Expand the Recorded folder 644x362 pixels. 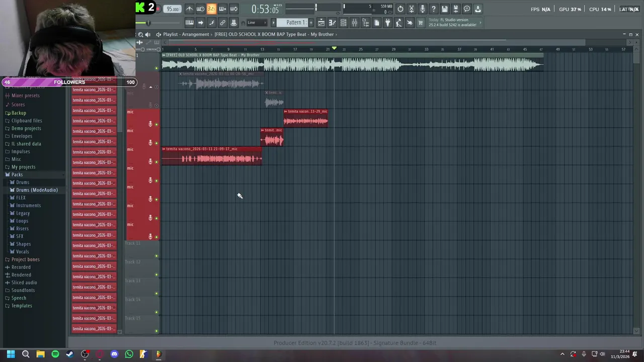point(21,267)
